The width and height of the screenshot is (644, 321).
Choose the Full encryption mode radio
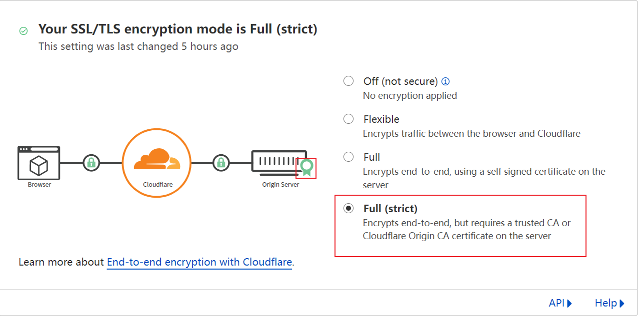(348, 157)
